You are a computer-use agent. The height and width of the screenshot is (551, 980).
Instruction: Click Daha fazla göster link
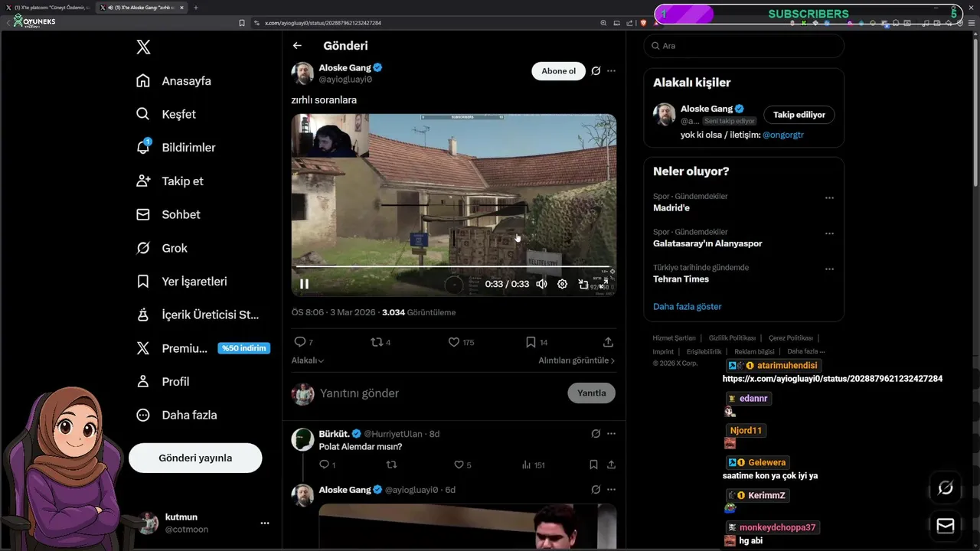(687, 307)
